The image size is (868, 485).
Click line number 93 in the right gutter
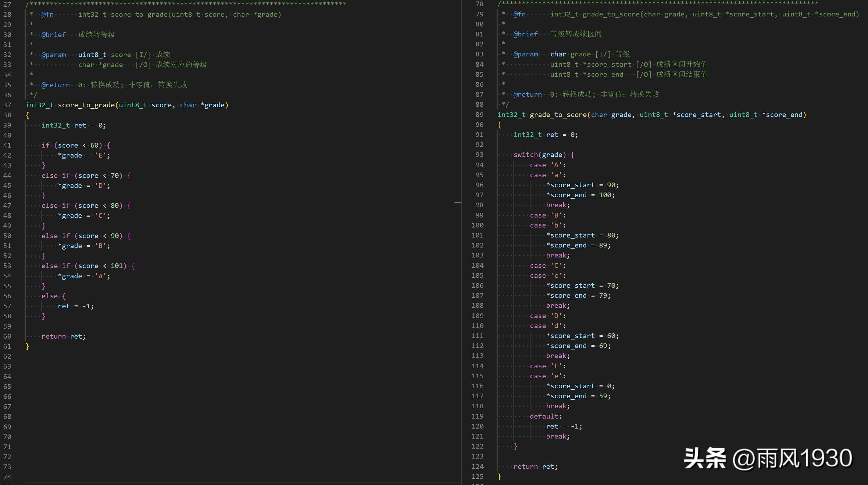coord(479,155)
